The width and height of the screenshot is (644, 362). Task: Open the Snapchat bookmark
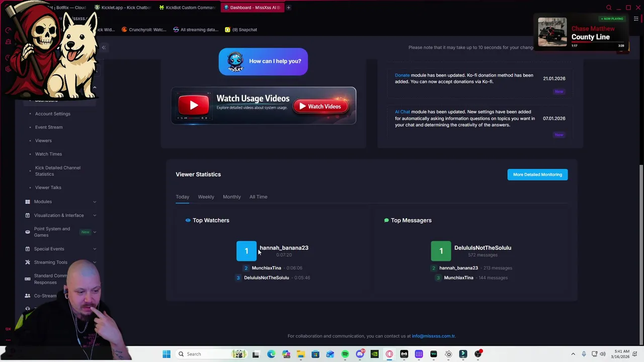241,30
